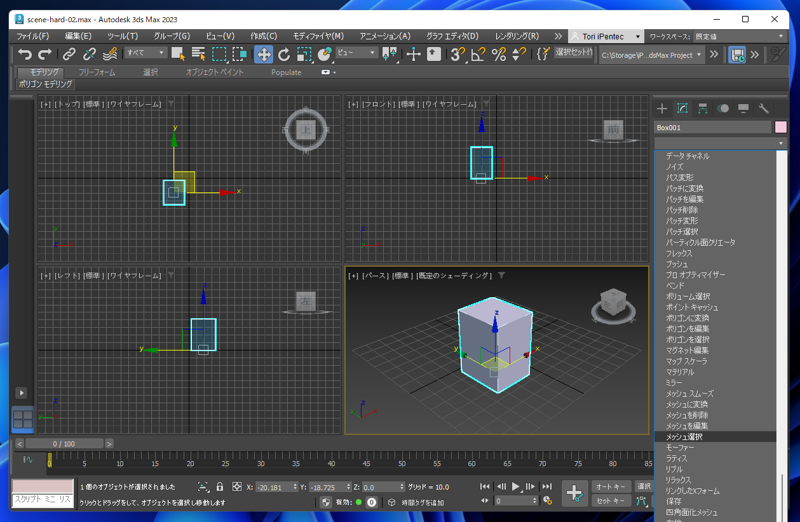Open the ワークスペース dropdown
Image resolution: width=800 pixels, height=522 pixels.
pyautogui.click(x=739, y=36)
